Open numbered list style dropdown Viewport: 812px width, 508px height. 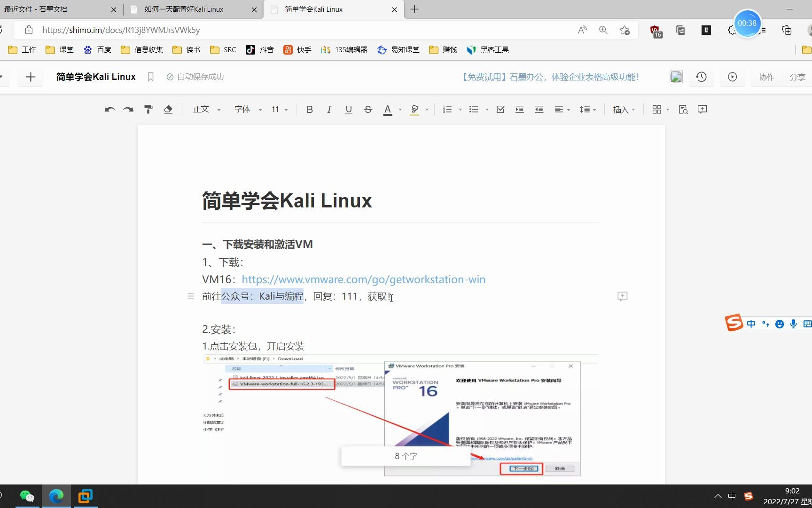click(460, 110)
